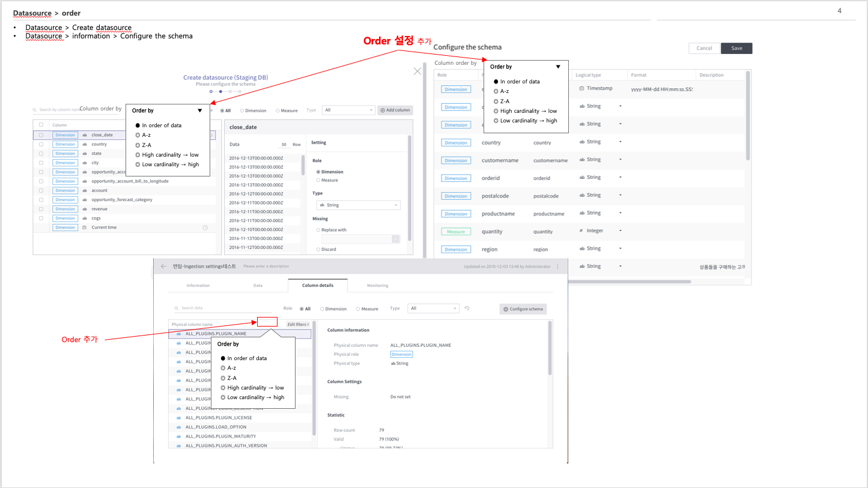The height and width of the screenshot is (488, 868).
Task: Click the ab type icon beside ALL_PLUGINS.PLUGIN_LICENSE
Action: click(x=179, y=418)
